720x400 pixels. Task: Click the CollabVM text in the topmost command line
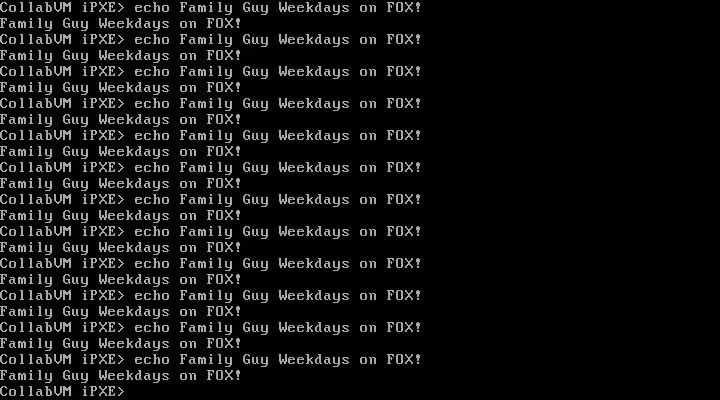(36, 8)
